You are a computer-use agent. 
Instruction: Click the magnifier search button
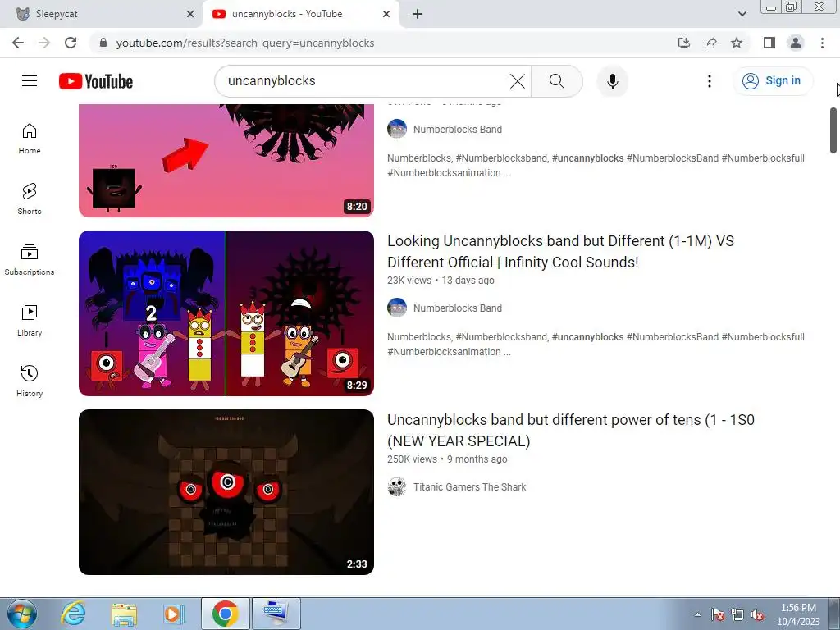click(x=557, y=81)
